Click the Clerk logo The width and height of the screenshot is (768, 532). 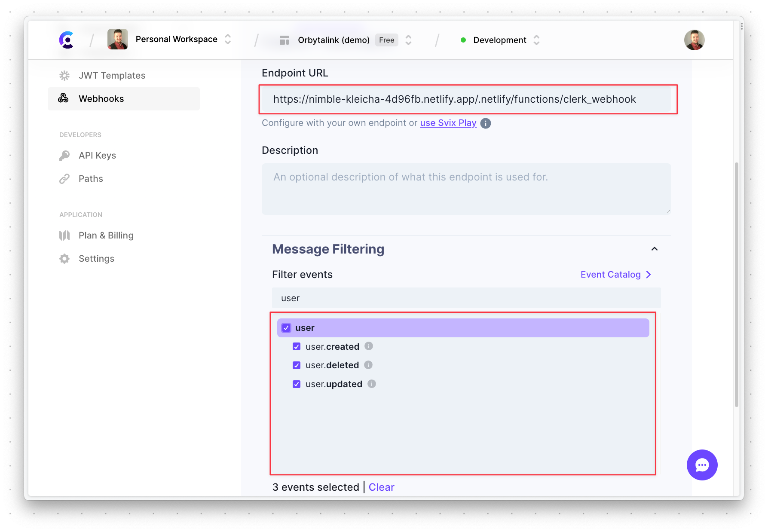66,40
